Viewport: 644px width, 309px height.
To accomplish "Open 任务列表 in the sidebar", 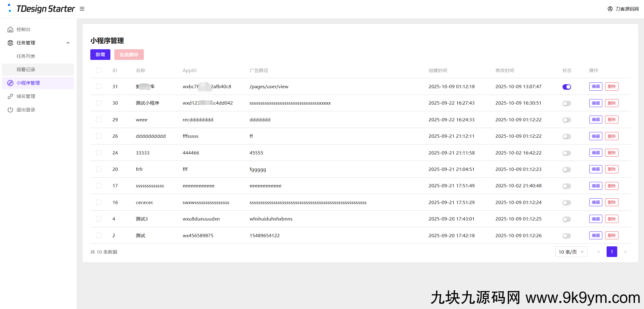I will click(x=26, y=56).
